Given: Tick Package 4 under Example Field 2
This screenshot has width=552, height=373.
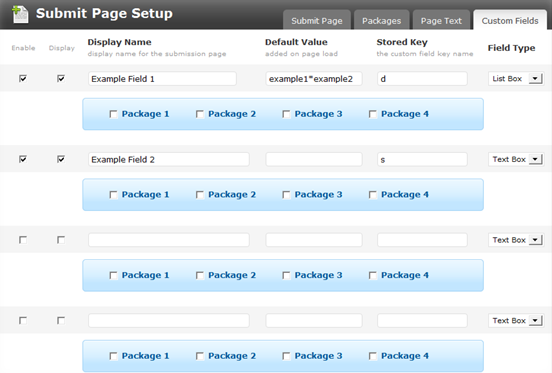Looking at the screenshot, I should click(x=373, y=195).
